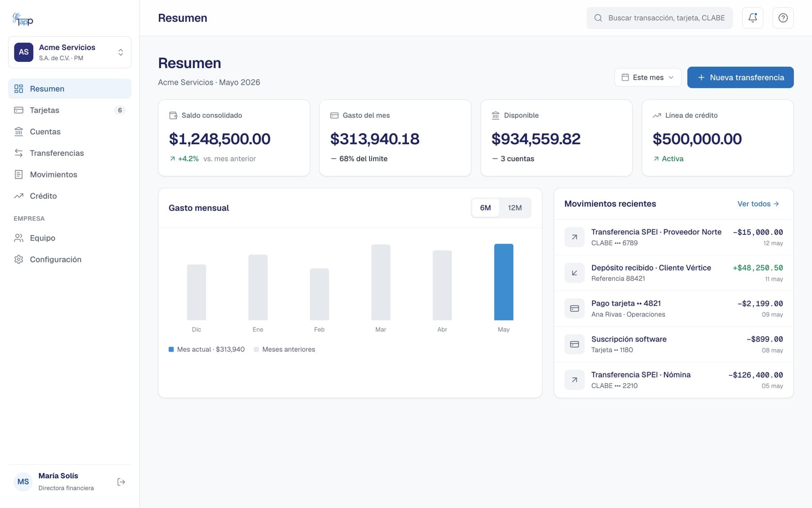Click the bank icon beside Disponible

coord(495,116)
